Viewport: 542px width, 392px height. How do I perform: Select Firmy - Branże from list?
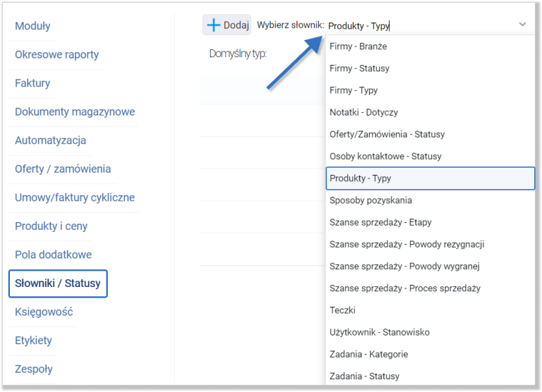358,47
